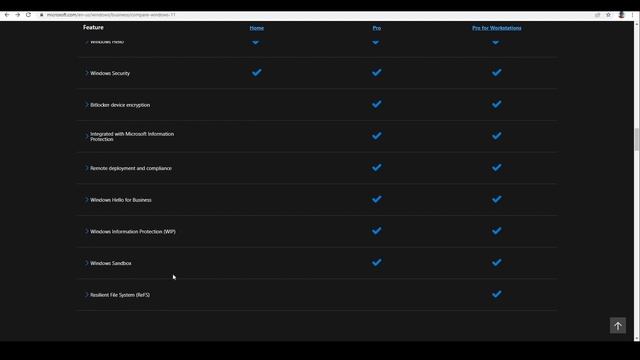Click 'Windows Information Protection (WIP)' text
Viewport: 640px width, 360px height.
pos(133,231)
